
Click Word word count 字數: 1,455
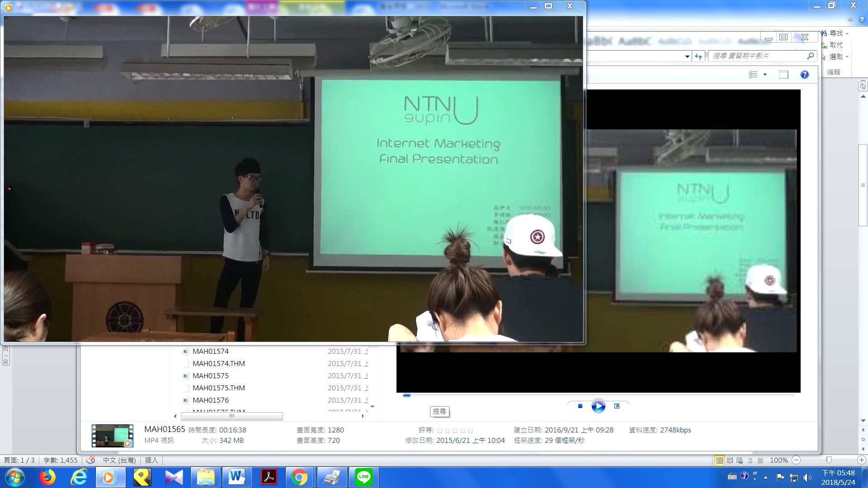(61, 460)
